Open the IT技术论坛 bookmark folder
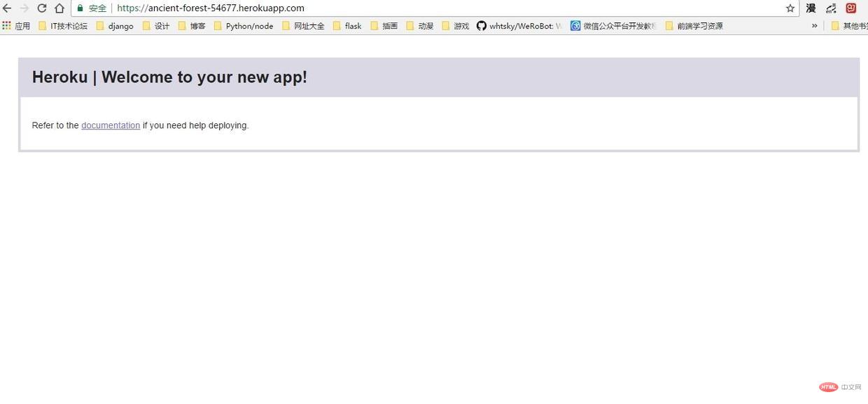868x404 pixels. coord(63,26)
